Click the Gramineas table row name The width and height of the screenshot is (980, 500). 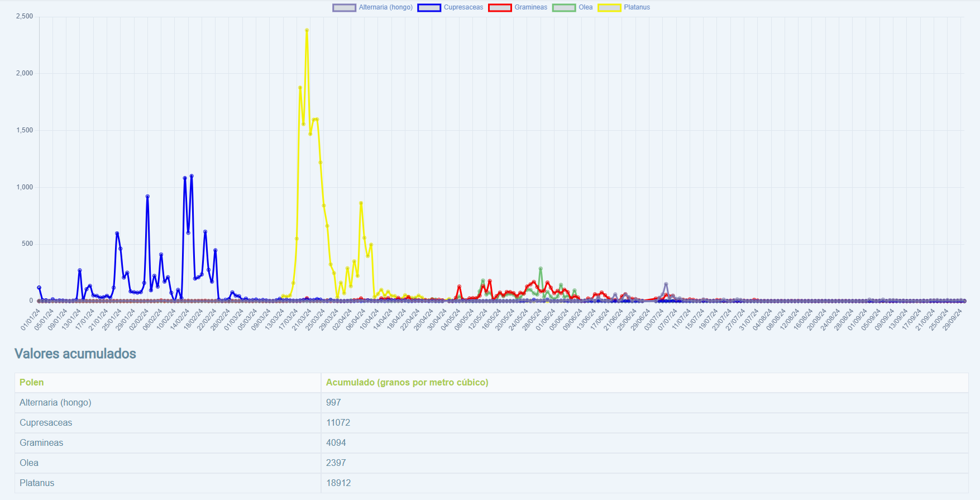41,442
